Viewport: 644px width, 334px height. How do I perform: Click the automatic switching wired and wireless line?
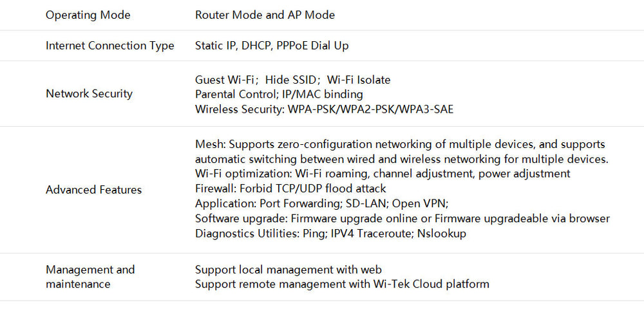(402, 159)
